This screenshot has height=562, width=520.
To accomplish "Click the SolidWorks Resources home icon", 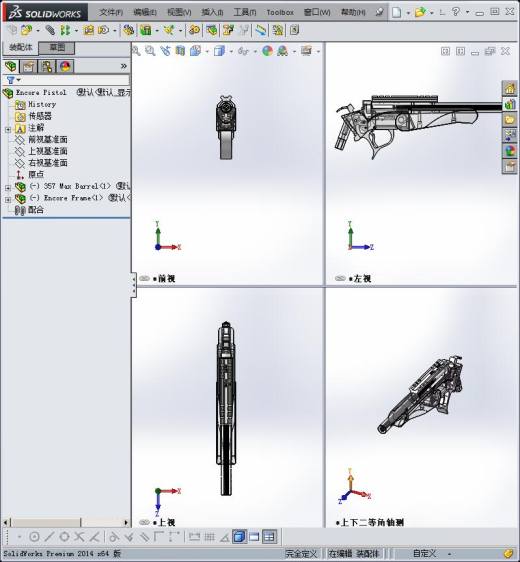I will [510, 88].
